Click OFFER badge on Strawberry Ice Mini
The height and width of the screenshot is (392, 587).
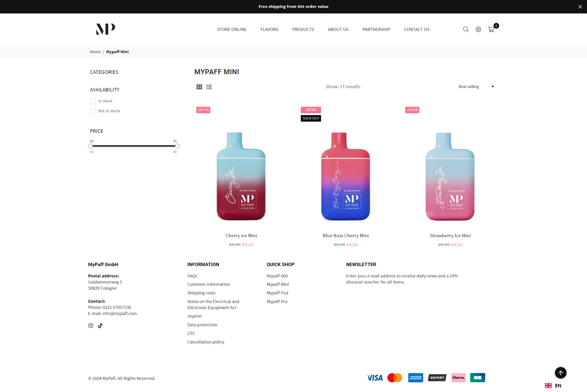pyautogui.click(x=413, y=110)
